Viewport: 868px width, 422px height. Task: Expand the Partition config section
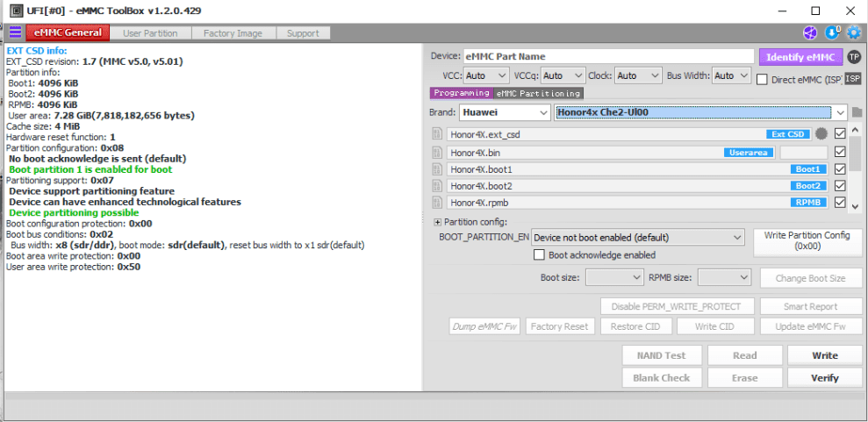(x=437, y=222)
